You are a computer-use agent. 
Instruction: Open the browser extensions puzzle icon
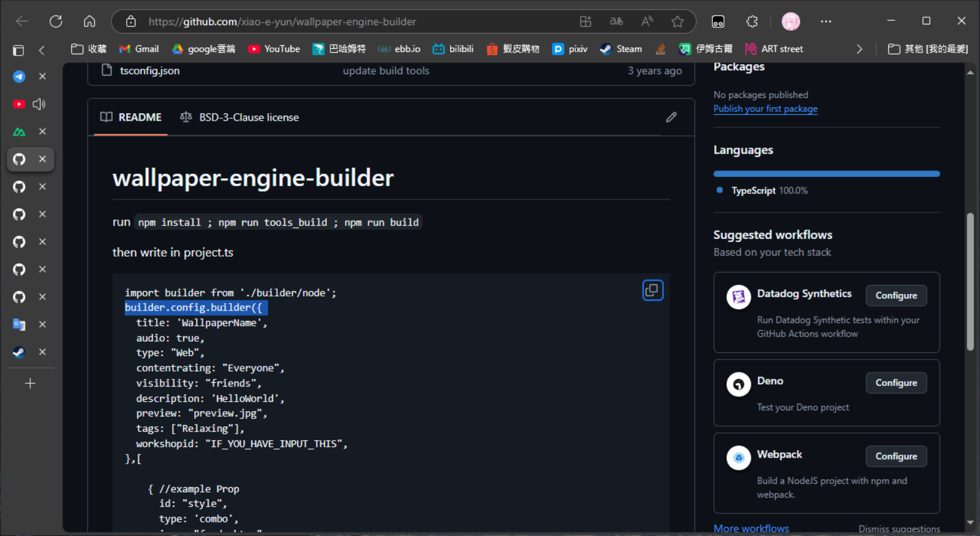(x=752, y=21)
